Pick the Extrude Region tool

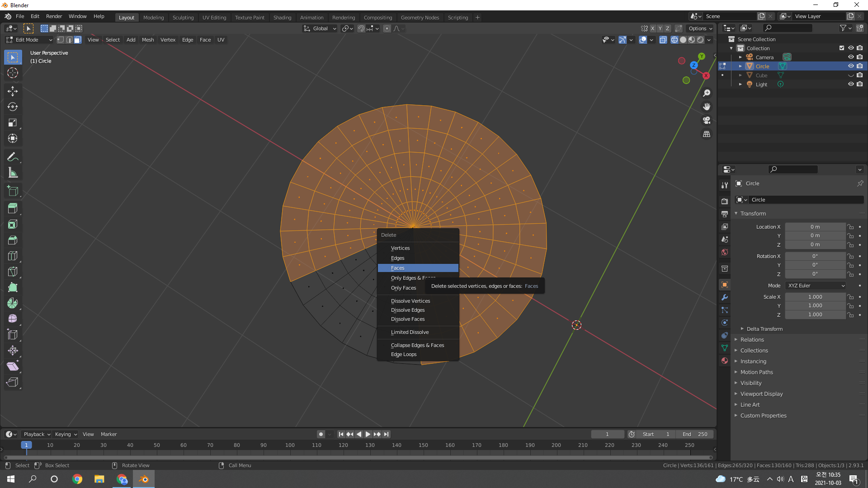click(13, 209)
